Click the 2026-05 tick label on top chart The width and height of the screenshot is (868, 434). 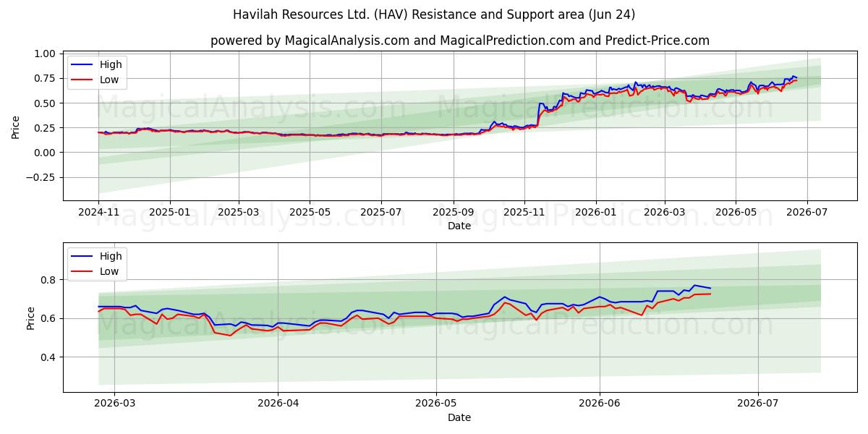736,213
